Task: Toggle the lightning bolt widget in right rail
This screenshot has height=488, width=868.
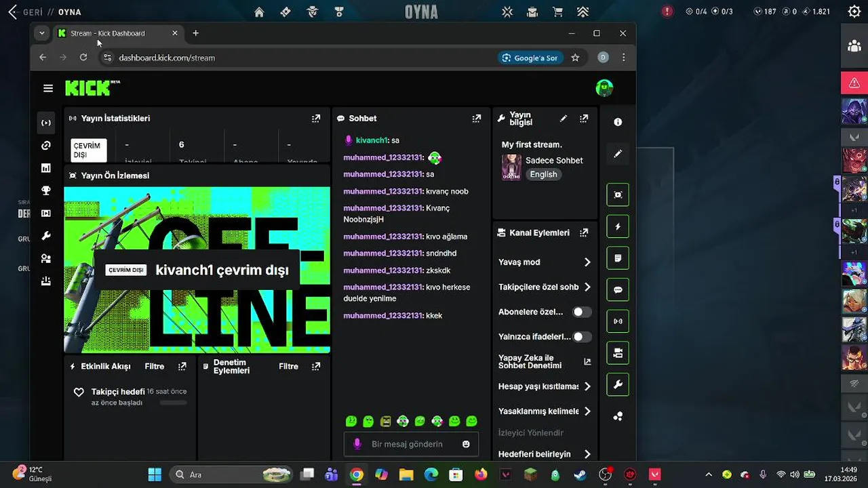Action: tap(618, 226)
